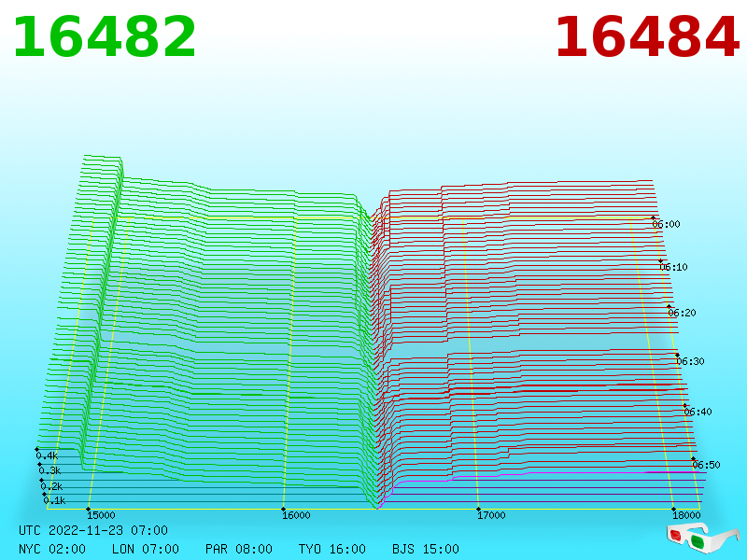
Task: Click the 06:10 time axis label
Action: pyautogui.click(x=674, y=267)
